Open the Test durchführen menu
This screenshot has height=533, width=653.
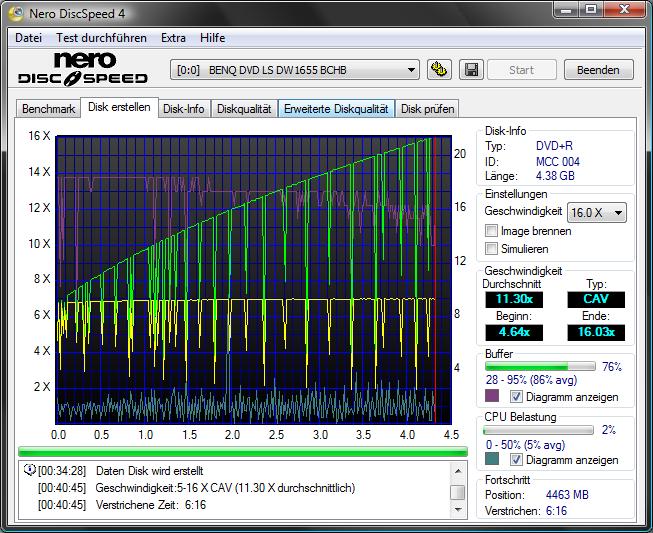click(x=101, y=38)
